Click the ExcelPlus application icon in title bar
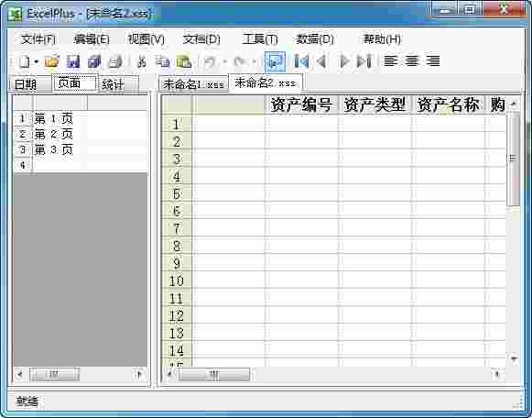Image resolution: width=532 pixels, height=418 pixels. click(x=15, y=15)
